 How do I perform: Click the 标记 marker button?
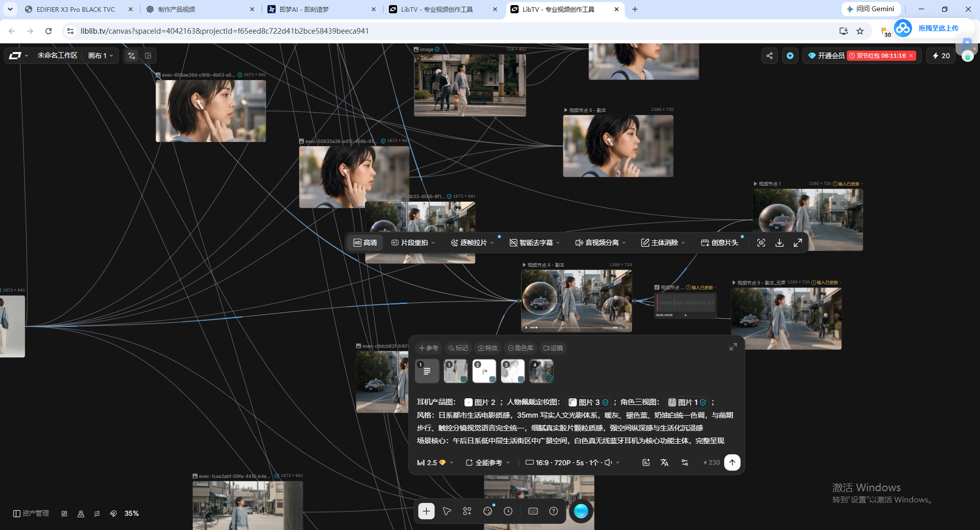pyautogui.click(x=458, y=348)
